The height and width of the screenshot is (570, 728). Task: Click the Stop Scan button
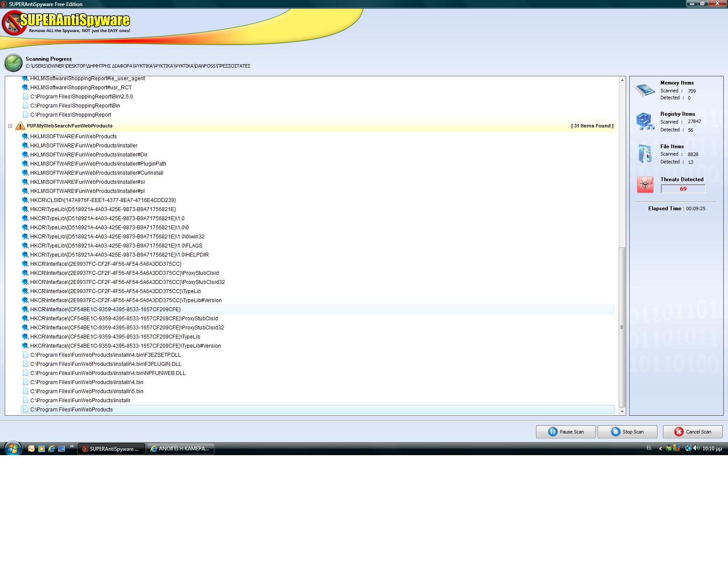[627, 432]
